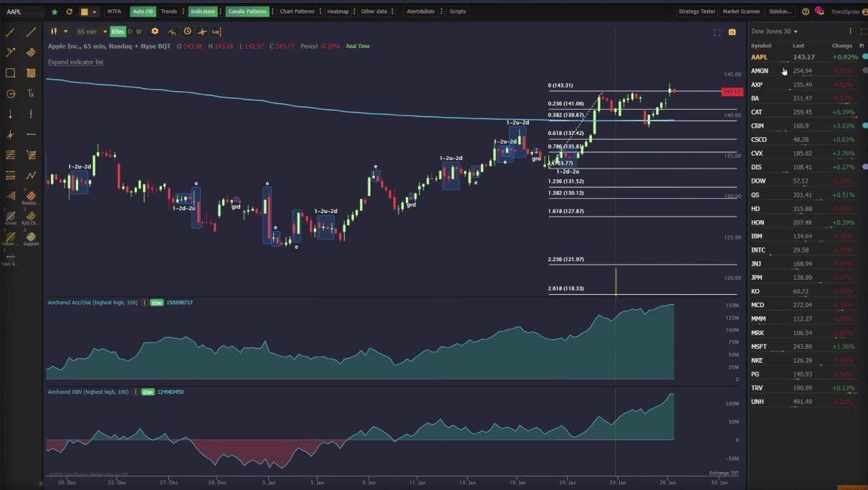Viewport: 868px width, 490px height.
Task: Select the parallel channel drawing tool
Action: (31, 52)
